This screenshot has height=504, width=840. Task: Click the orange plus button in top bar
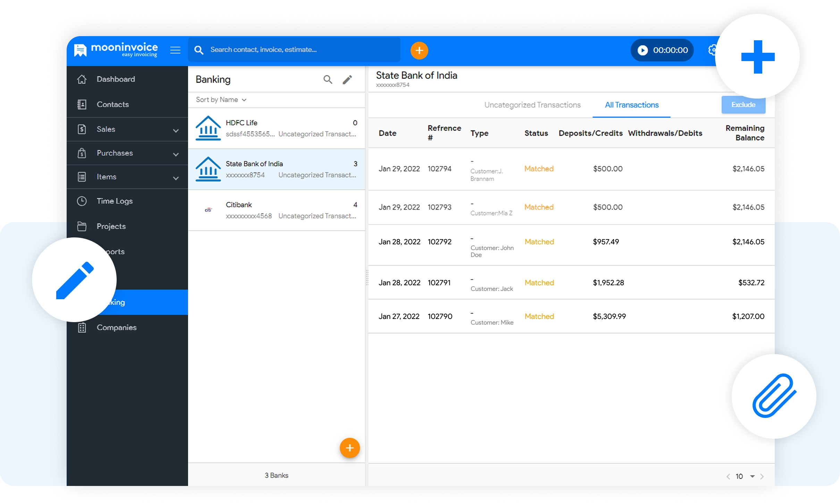coord(419,51)
